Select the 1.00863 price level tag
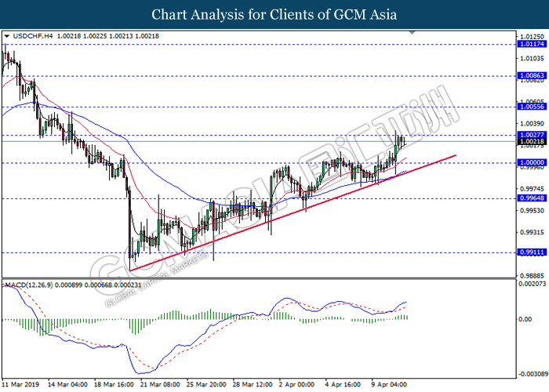The height and width of the screenshot is (392, 549). coord(531,76)
